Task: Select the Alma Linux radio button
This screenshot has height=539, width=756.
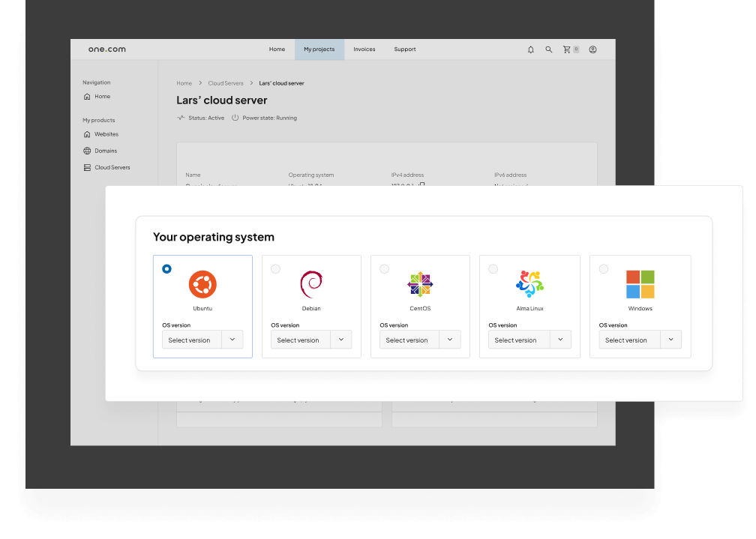Action: pyautogui.click(x=493, y=269)
